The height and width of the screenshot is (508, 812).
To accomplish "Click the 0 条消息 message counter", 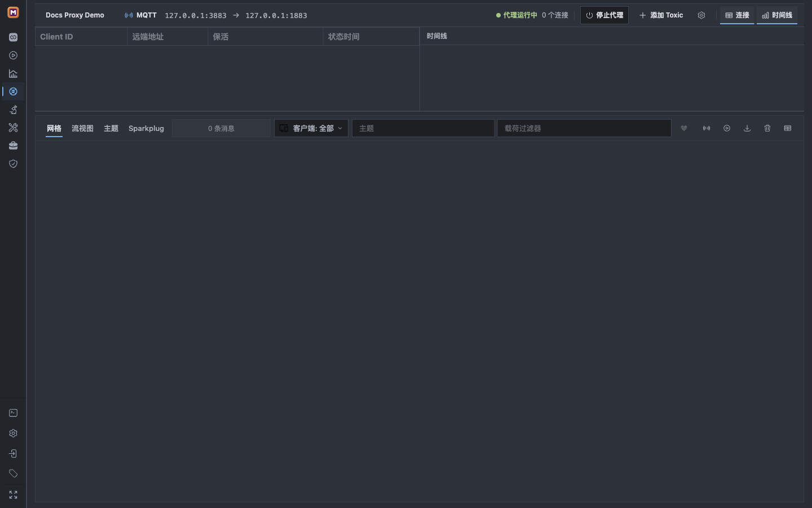I will coord(221,128).
